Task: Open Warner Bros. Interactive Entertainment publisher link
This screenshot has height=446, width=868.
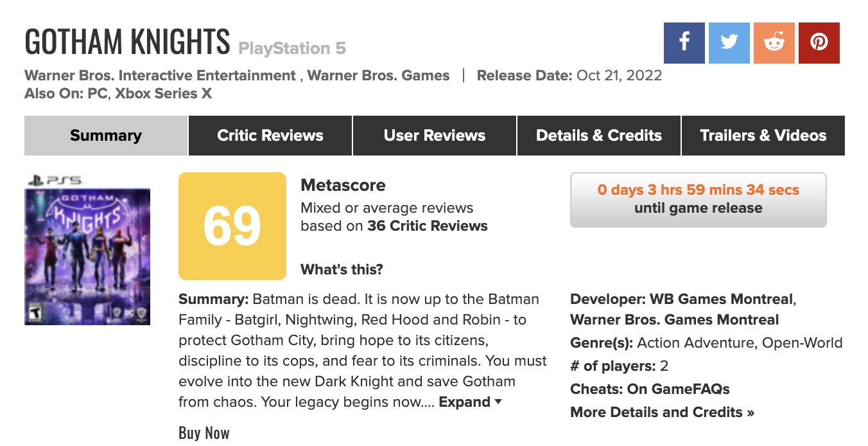Action: click(x=160, y=76)
